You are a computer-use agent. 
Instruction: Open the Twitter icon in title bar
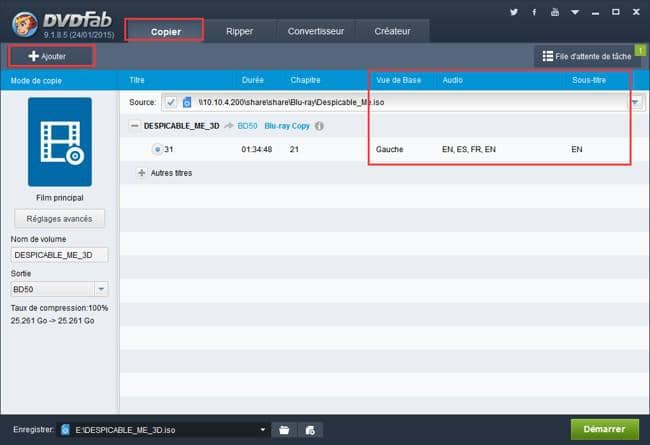point(514,12)
